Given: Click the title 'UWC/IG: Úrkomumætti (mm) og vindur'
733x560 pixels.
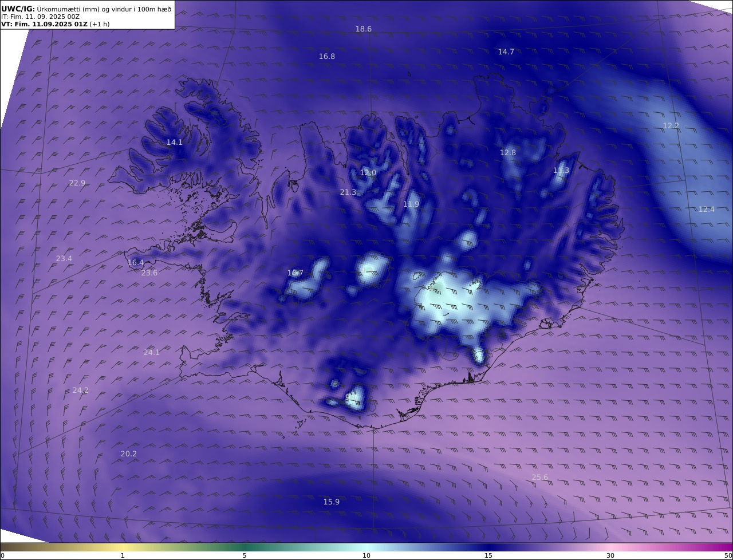Looking at the screenshot, I should coord(86,9).
